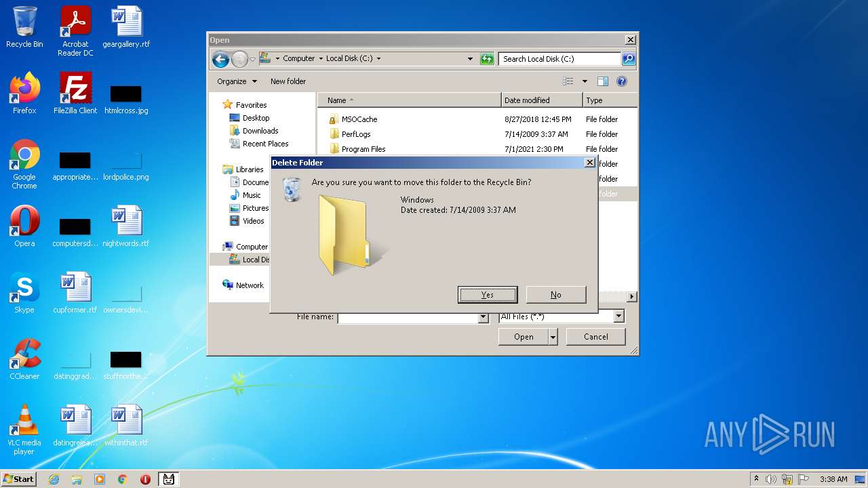The width and height of the screenshot is (868, 488).
Task: Open recent pages dropdown arrow
Action: coord(252,60)
